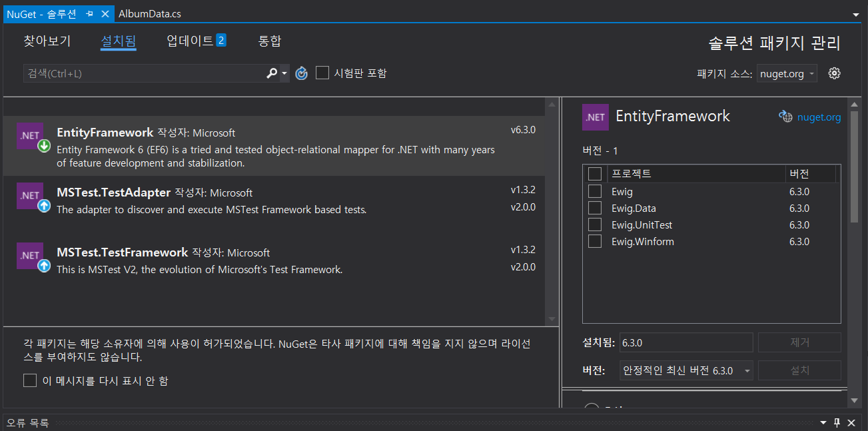Click the EntityFramework v6.3.0 version label
868x431 pixels.
[x=523, y=130]
